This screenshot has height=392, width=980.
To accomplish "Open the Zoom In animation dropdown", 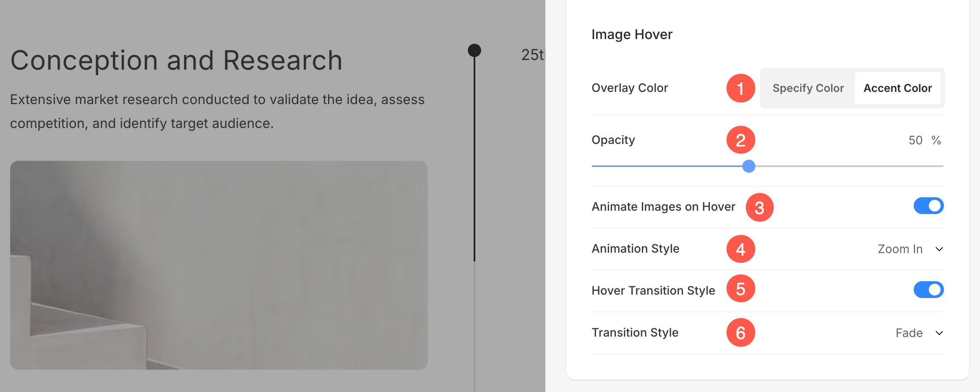I will [900, 249].
